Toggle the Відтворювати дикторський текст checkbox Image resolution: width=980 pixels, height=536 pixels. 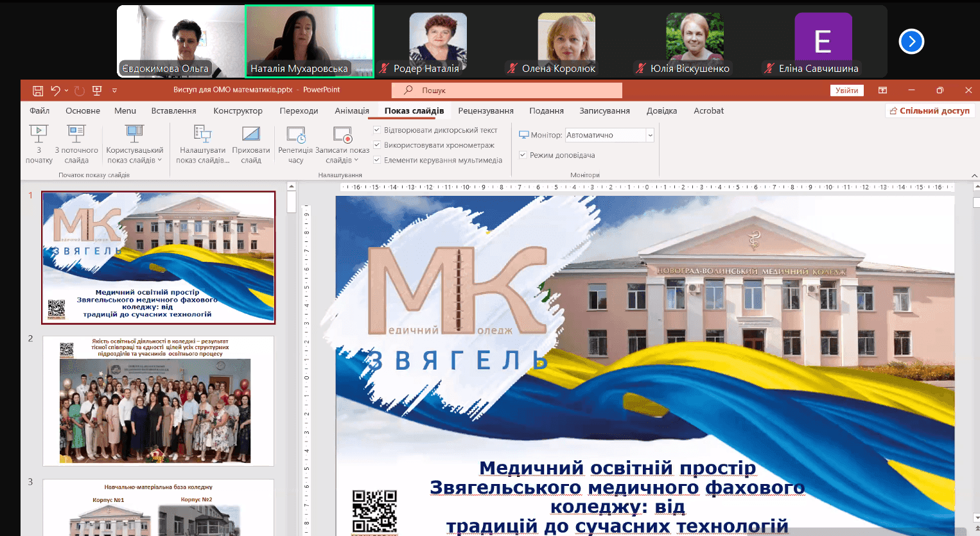[x=377, y=130]
